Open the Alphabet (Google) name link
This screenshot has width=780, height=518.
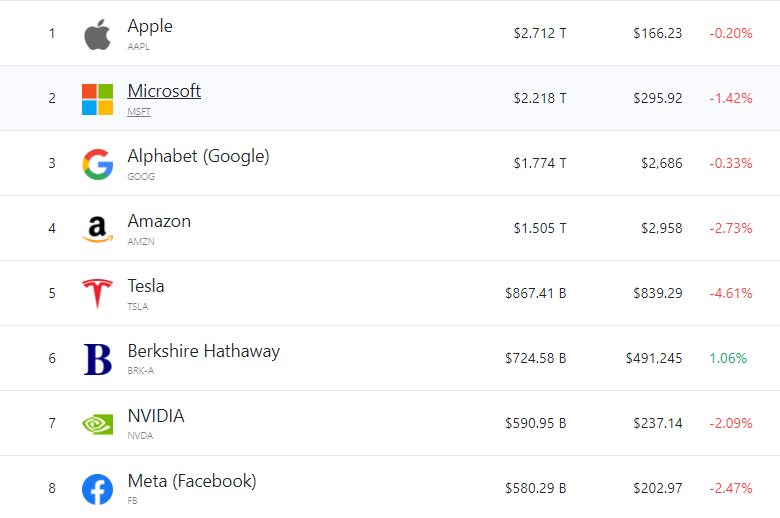click(198, 156)
